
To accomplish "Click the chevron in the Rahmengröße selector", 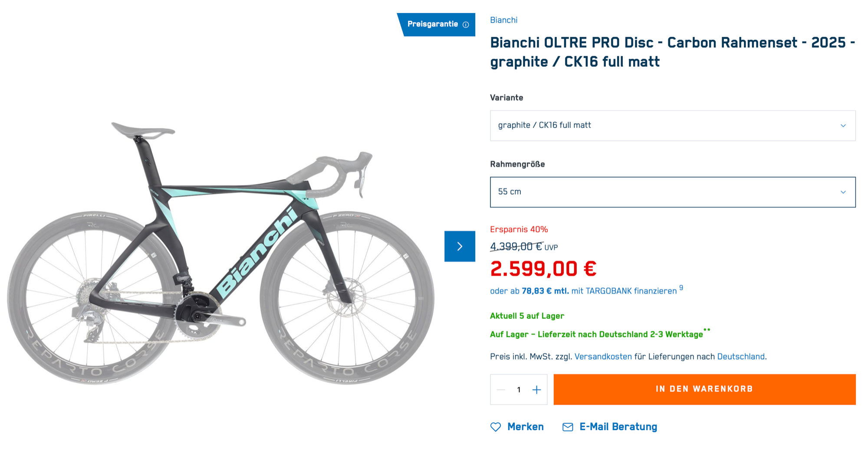I will pyautogui.click(x=843, y=192).
